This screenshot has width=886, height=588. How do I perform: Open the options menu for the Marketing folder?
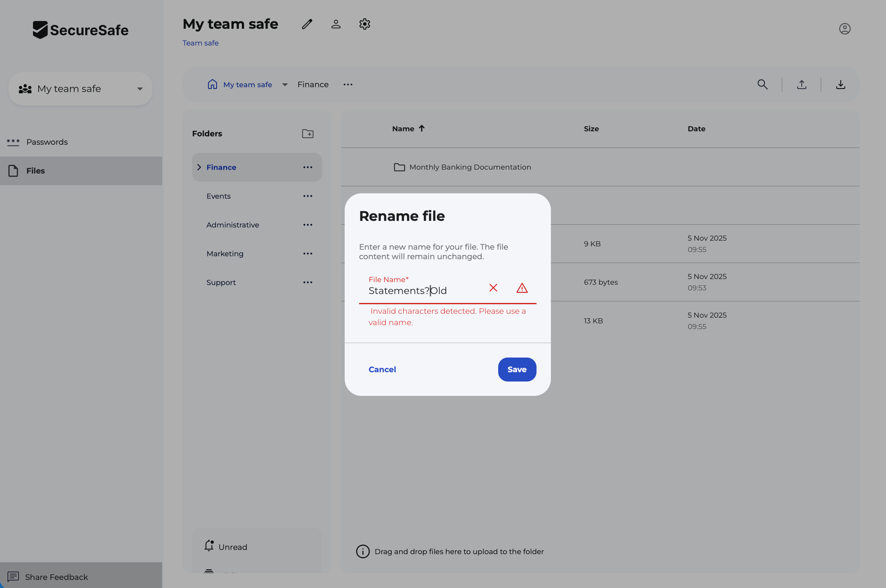(x=308, y=253)
